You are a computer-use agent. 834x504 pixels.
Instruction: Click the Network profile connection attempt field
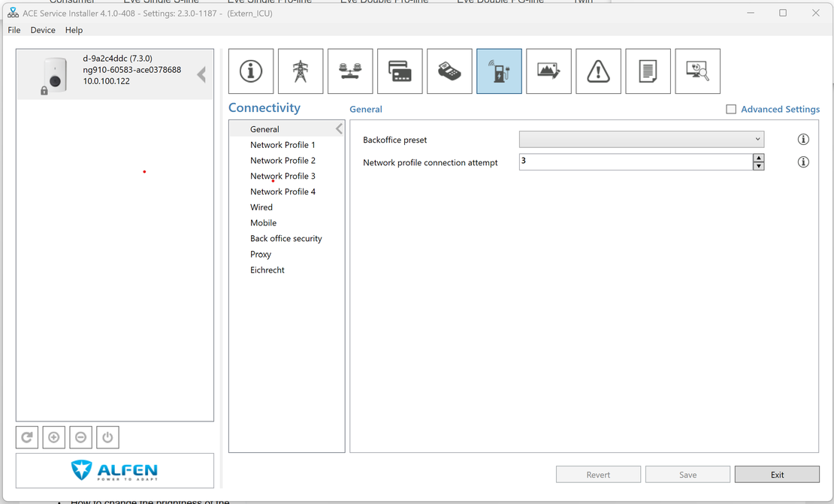(635, 162)
